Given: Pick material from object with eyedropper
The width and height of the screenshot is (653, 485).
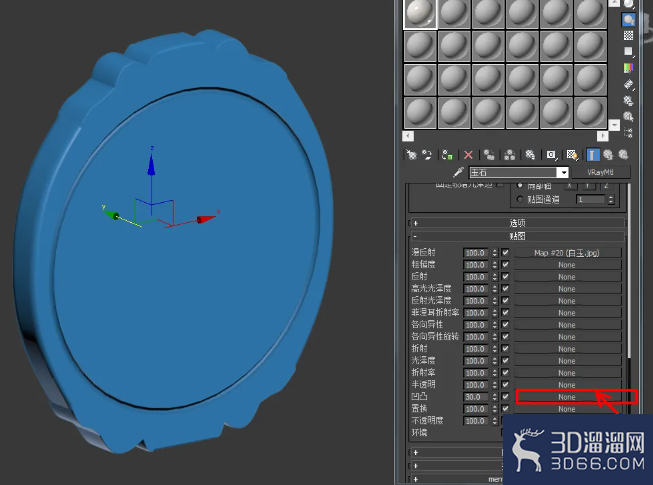Looking at the screenshot, I should point(459,172).
